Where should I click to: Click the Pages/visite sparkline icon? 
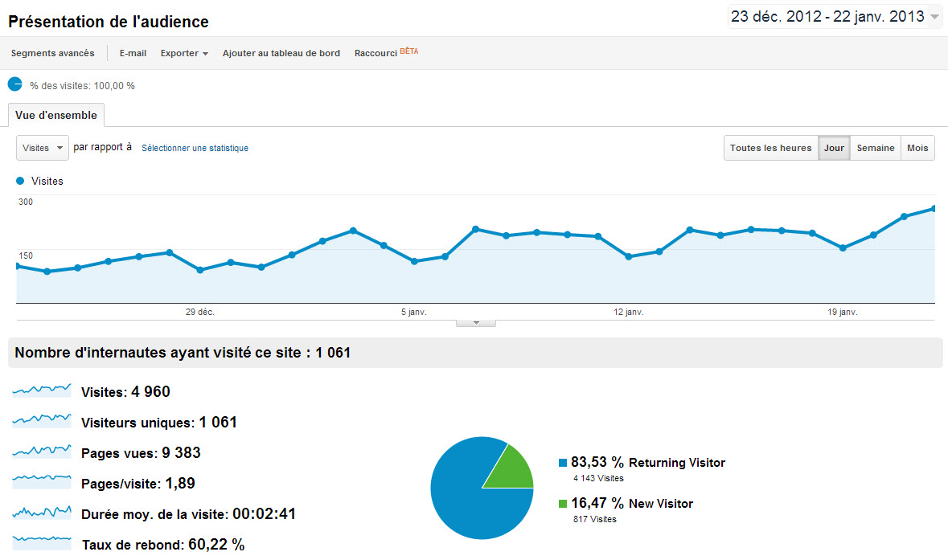[x=42, y=481]
